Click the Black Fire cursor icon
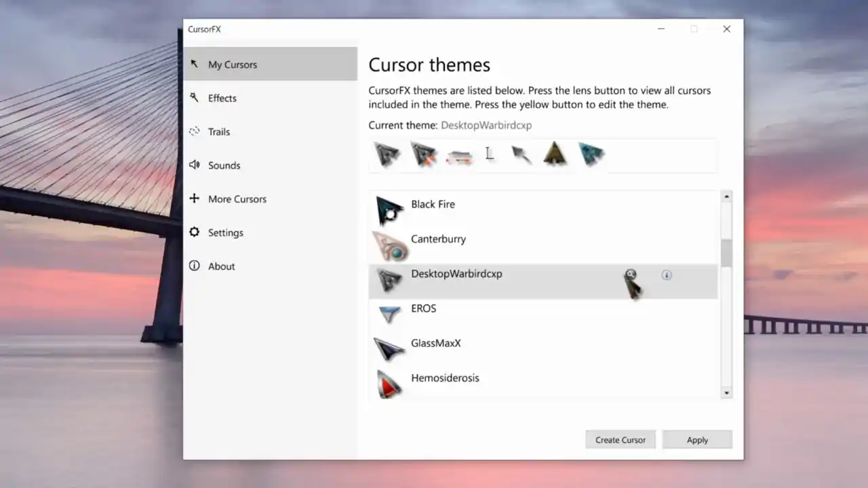Image resolution: width=868 pixels, height=488 pixels. (x=390, y=211)
